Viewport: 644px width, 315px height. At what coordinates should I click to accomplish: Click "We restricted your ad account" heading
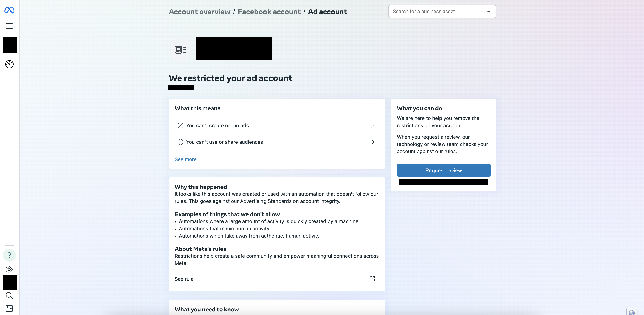pyautogui.click(x=230, y=78)
